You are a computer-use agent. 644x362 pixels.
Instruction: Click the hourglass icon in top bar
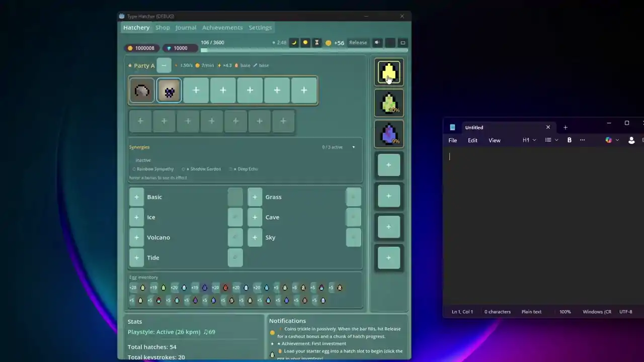pyautogui.click(x=317, y=43)
